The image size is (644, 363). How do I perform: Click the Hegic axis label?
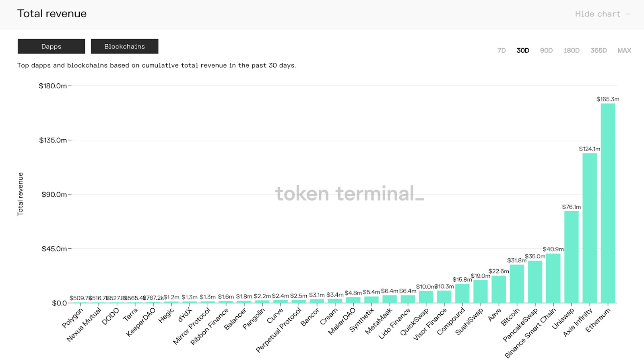click(166, 316)
